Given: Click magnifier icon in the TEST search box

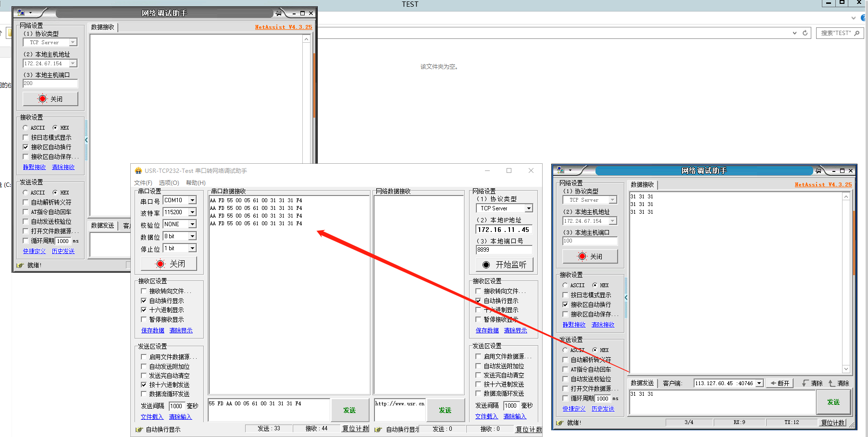Looking at the screenshot, I should pyautogui.click(x=857, y=33).
